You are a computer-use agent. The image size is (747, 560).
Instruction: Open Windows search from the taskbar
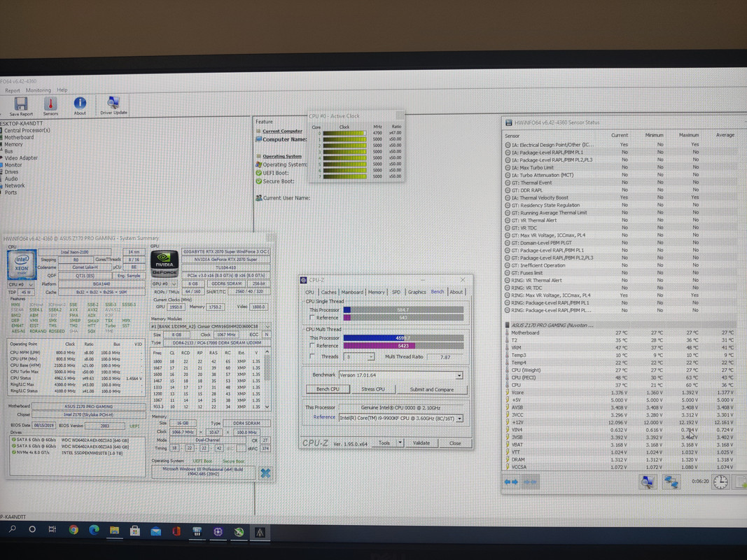[13, 529]
